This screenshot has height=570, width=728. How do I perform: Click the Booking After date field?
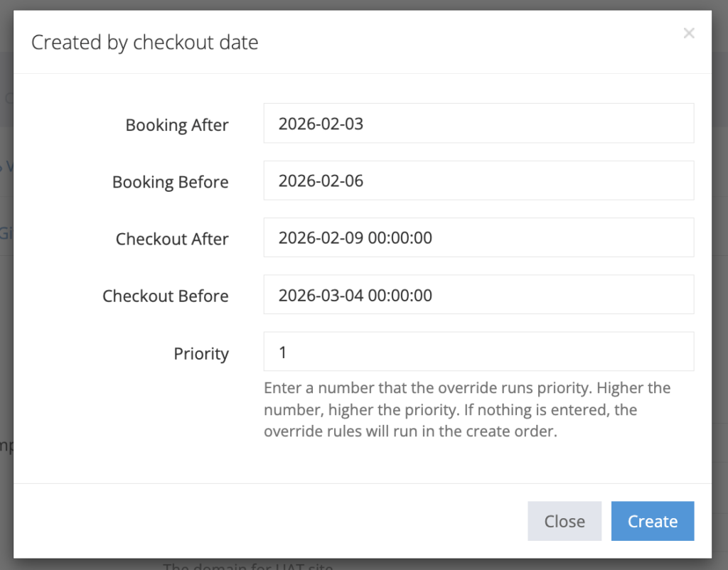pyautogui.click(x=478, y=124)
